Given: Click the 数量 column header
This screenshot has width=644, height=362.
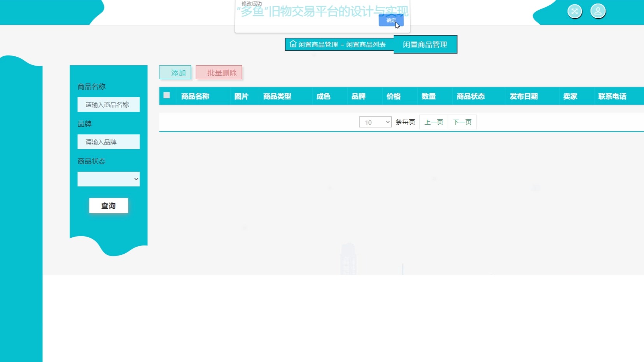Looking at the screenshot, I should click(x=429, y=96).
